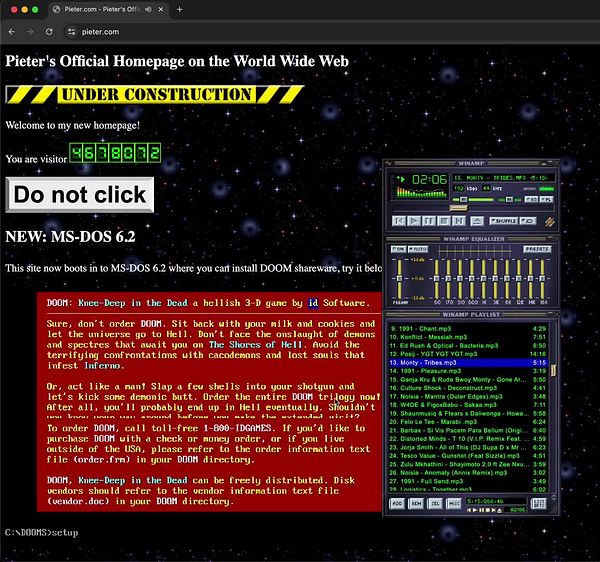Open site info icon beside pieter.com

tap(72, 32)
